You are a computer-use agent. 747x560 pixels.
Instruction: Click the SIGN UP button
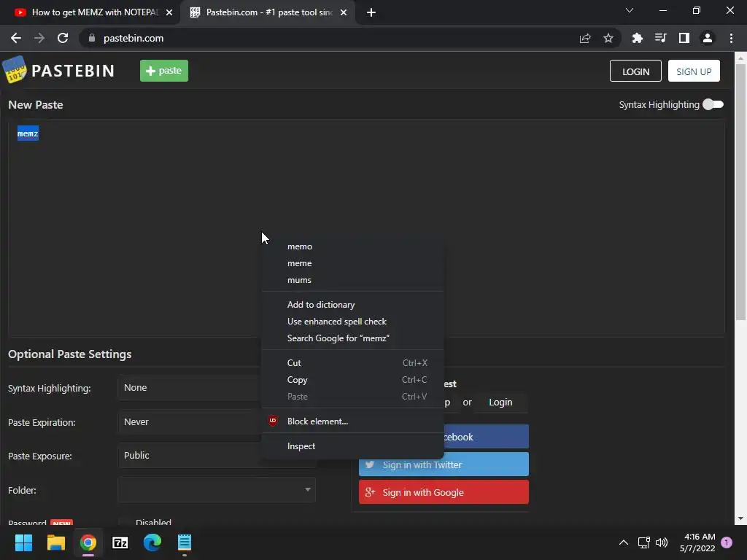[x=694, y=71]
